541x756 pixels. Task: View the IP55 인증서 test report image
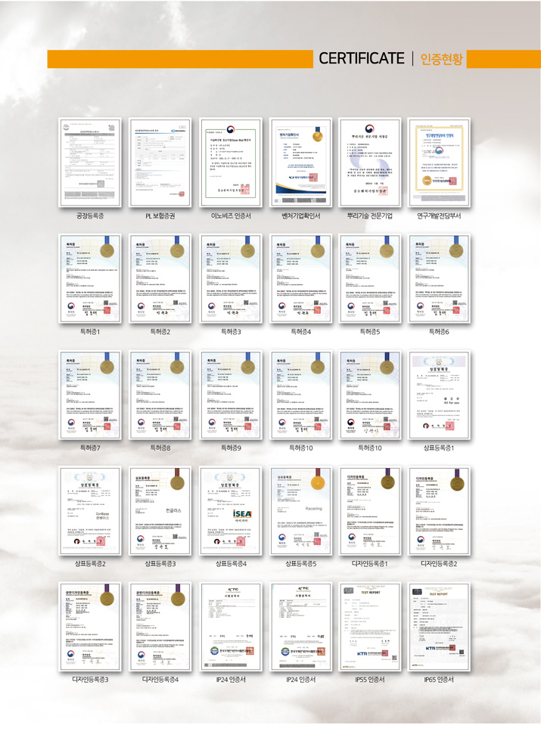coord(370,627)
